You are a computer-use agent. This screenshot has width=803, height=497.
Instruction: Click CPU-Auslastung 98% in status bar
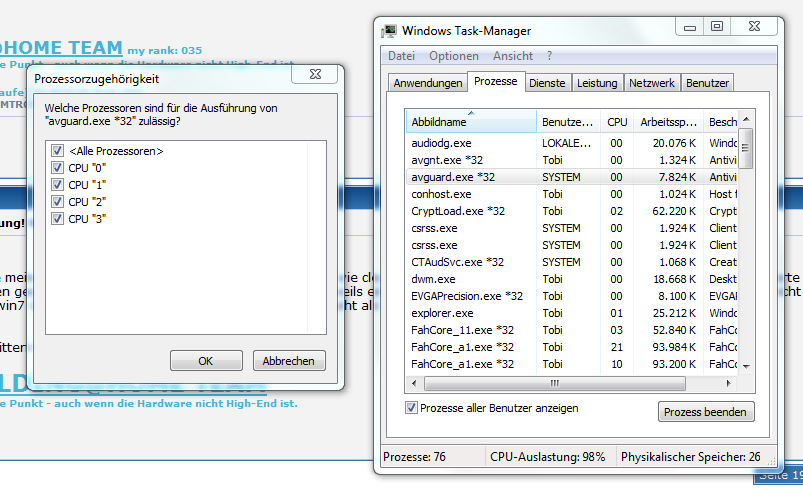pyautogui.click(x=547, y=457)
